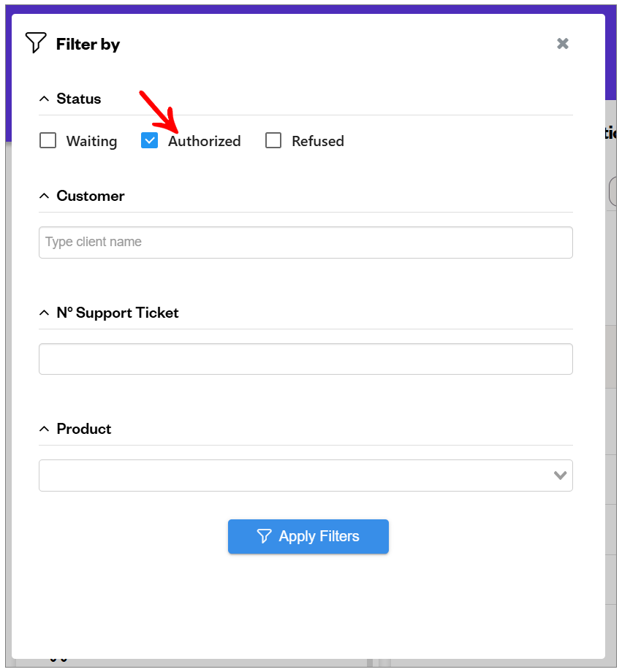Close the Filter by dialog
This screenshot has height=672, width=622.
coord(562,44)
